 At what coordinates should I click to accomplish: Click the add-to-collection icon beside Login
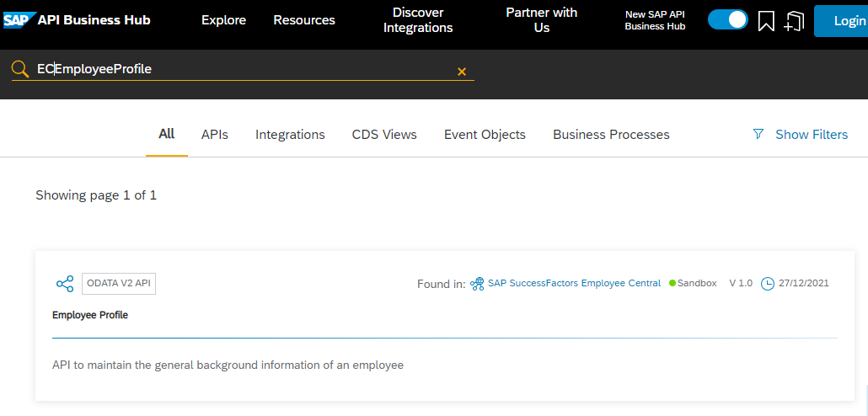[x=794, y=20]
